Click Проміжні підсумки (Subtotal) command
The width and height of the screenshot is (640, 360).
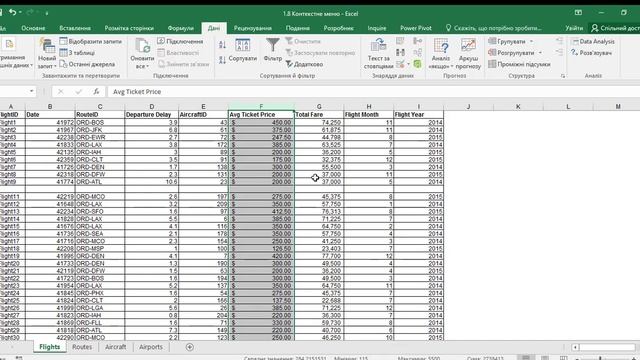(x=519, y=64)
